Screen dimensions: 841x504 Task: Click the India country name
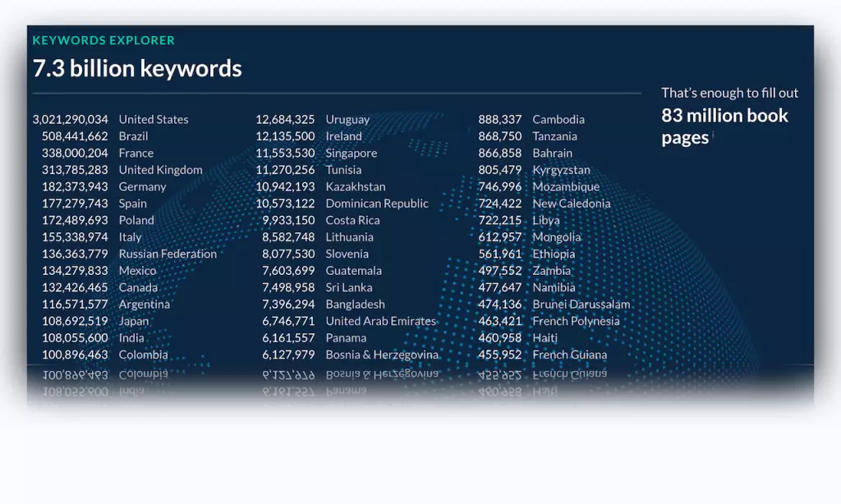point(131,338)
